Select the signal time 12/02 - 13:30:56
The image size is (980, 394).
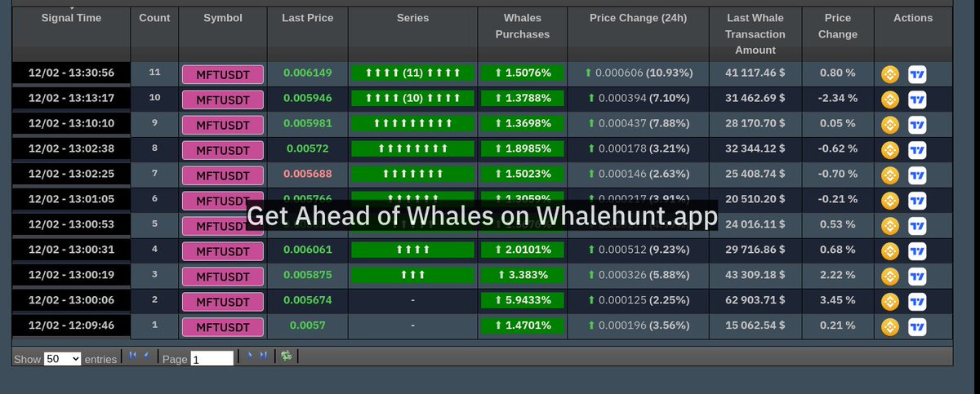coord(71,73)
